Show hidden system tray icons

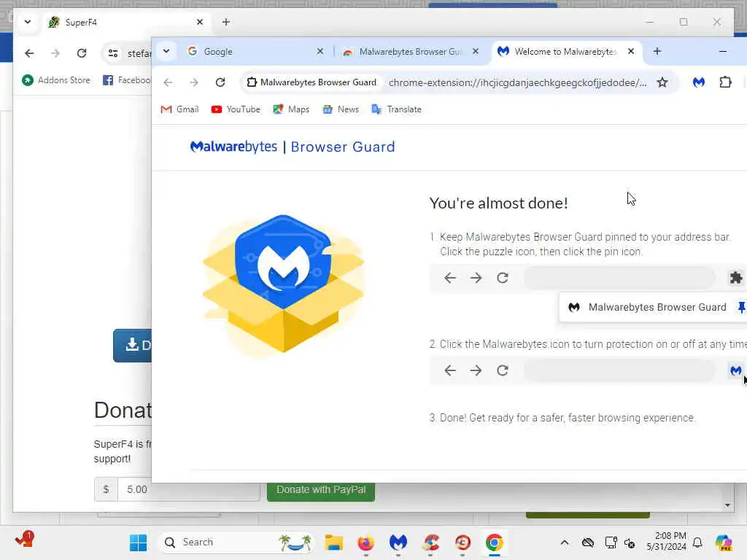(565, 542)
